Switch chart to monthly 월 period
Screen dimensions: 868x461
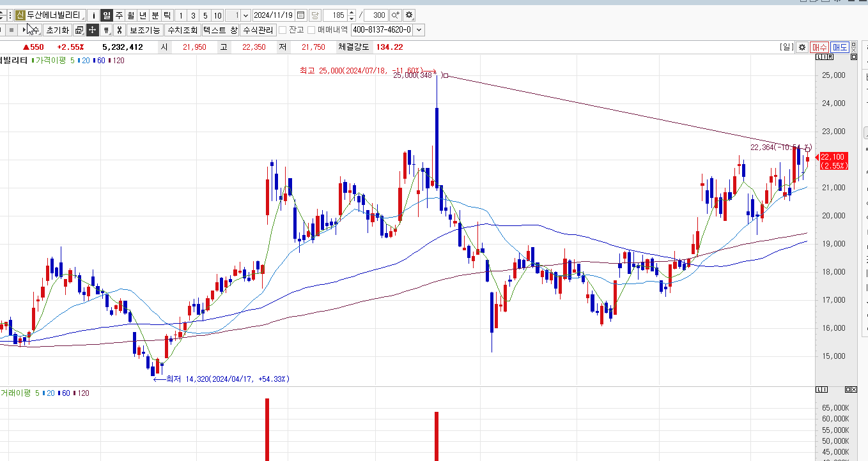(x=130, y=15)
